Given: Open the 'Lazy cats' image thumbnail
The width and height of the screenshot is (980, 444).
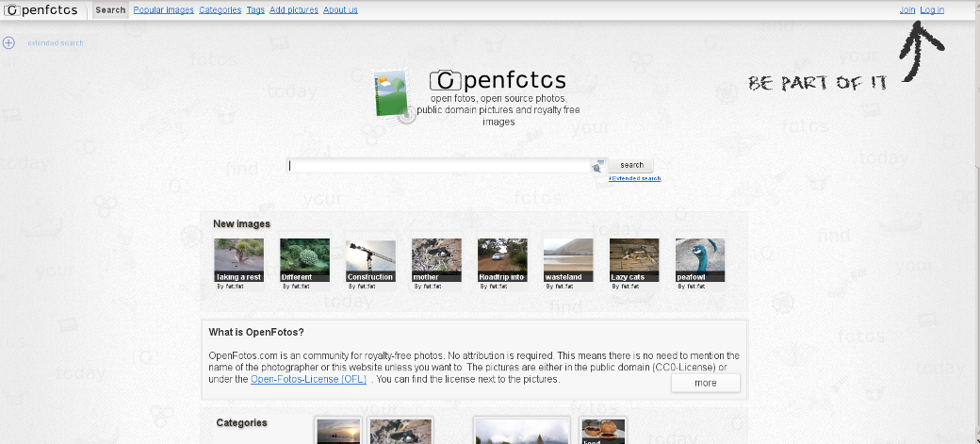Looking at the screenshot, I should click(x=634, y=259).
